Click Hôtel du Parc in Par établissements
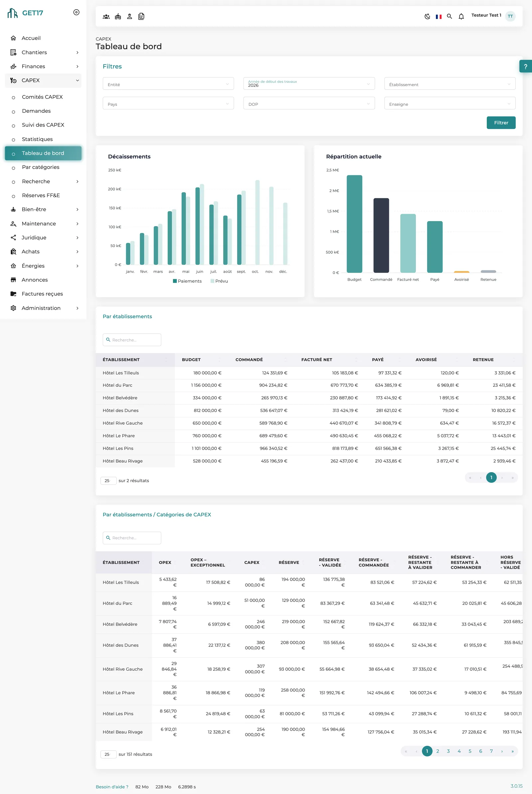532x794 pixels. [x=117, y=385]
